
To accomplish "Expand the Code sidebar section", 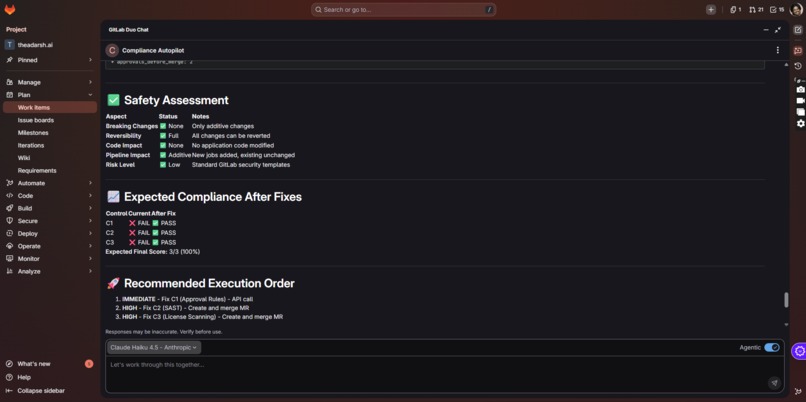I will tap(50, 195).
